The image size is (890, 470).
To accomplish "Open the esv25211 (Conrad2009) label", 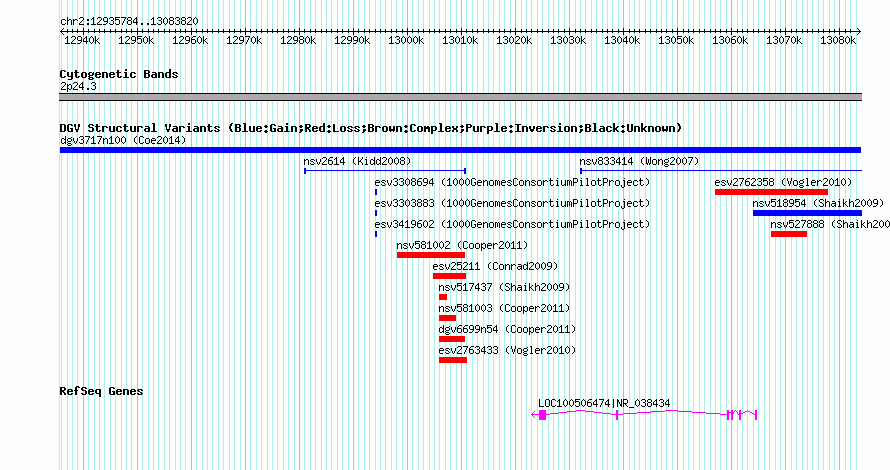I will point(495,266).
